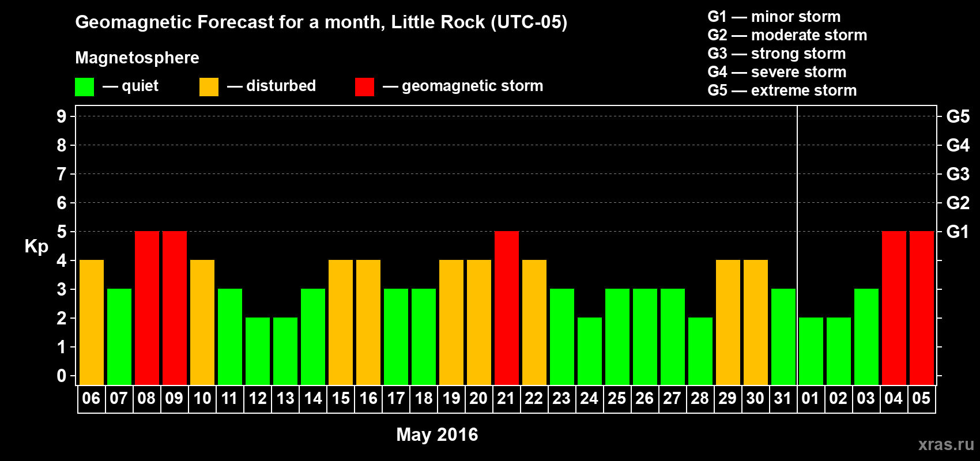Click the date label 08 on the axis
This screenshot has width=980, height=461.
pos(146,399)
